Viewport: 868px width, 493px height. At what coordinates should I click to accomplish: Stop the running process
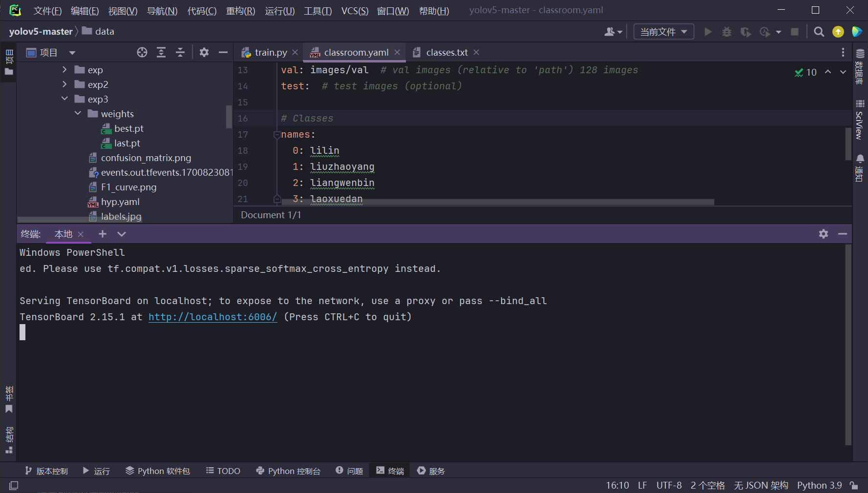click(795, 32)
